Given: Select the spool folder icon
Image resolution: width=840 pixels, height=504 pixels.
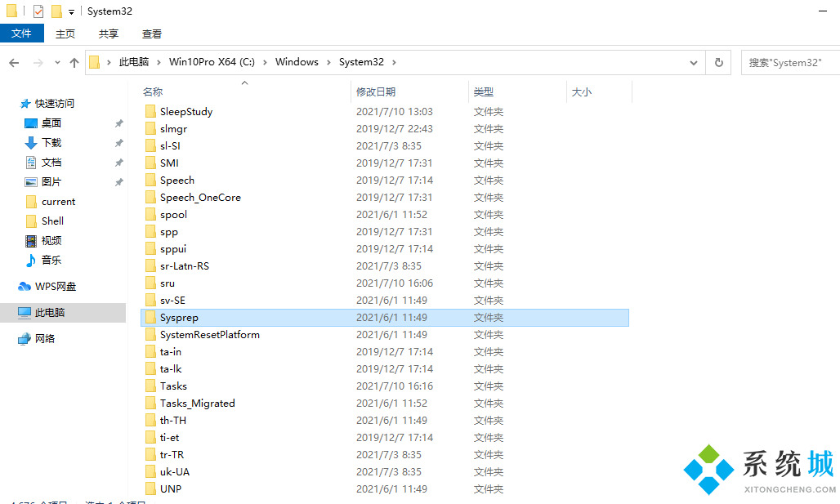Looking at the screenshot, I should click(150, 214).
